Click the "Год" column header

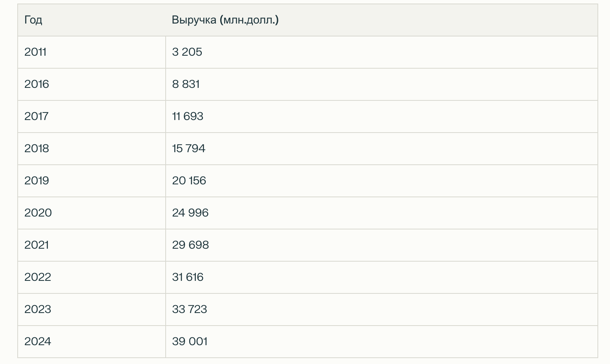click(x=33, y=20)
